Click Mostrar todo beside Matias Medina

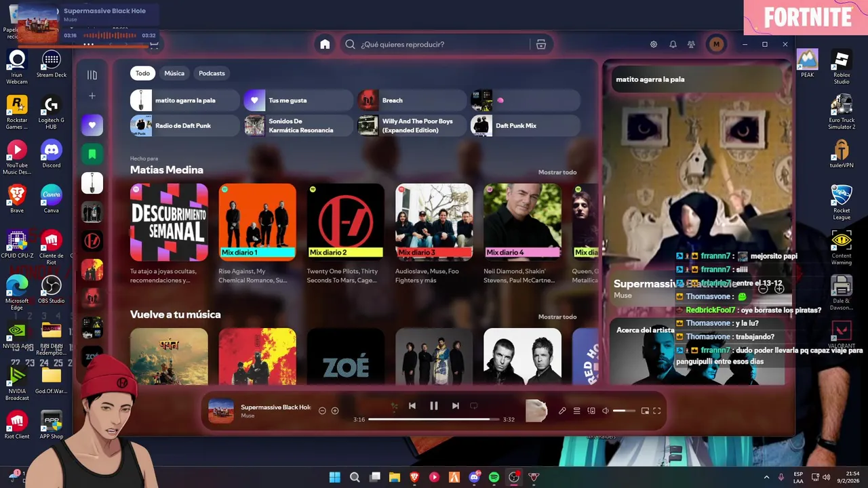[557, 172]
